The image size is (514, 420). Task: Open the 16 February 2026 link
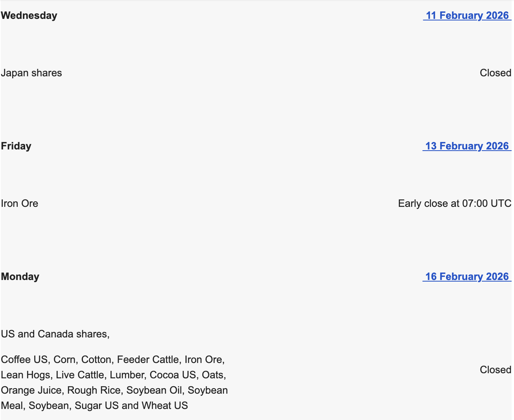(x=467, y=276)
